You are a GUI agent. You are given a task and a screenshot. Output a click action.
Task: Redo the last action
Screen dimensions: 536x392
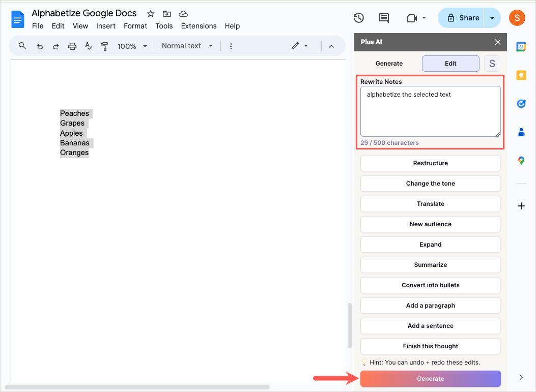[55, 46]
